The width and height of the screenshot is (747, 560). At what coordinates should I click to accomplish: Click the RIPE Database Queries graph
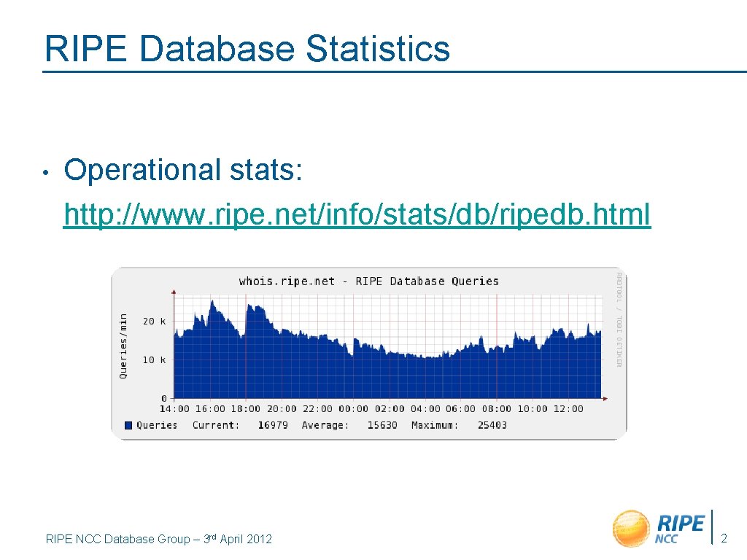click(369, 354)
